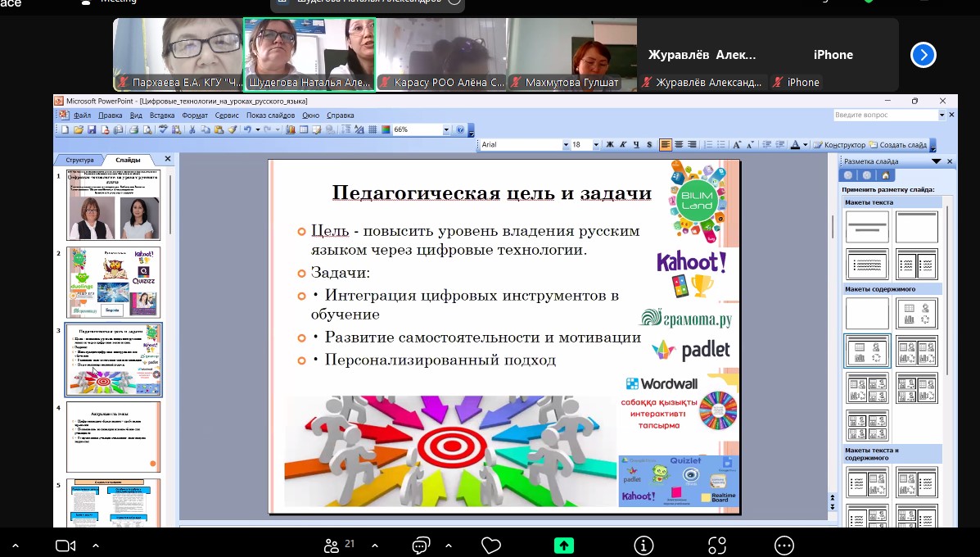The height and width of the screenshot is (557, 980).
Task: Click the Cut scissors icon
Action: tap(192, 129)
